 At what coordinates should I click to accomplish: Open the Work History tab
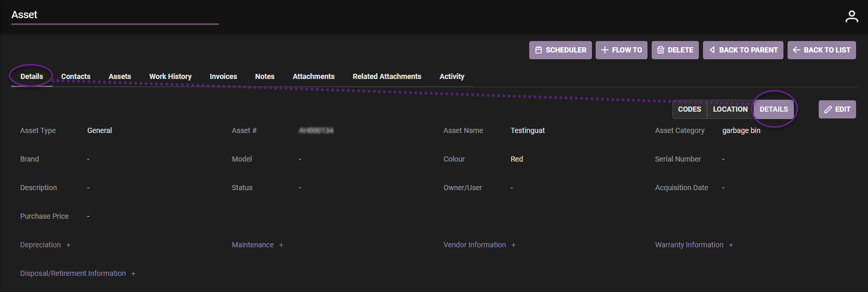170,76
